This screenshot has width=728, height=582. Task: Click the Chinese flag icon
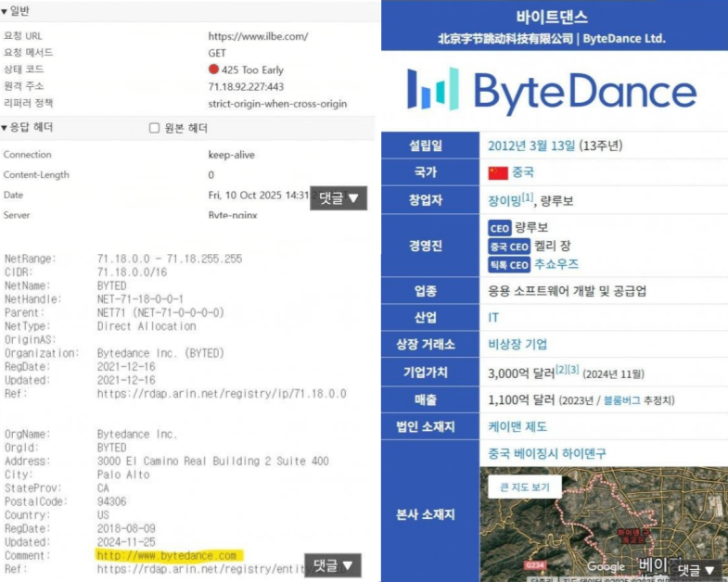point(498,172)
